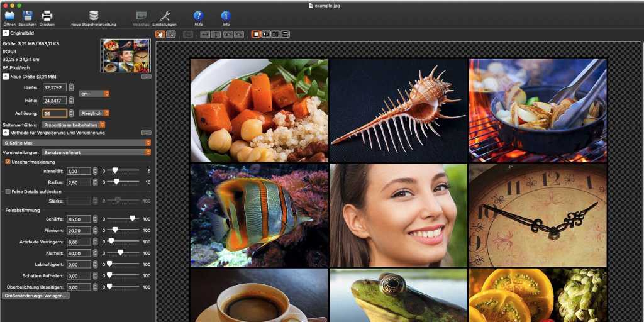Click the Höhe input field
644x322 pixels.
pos(54,100)
